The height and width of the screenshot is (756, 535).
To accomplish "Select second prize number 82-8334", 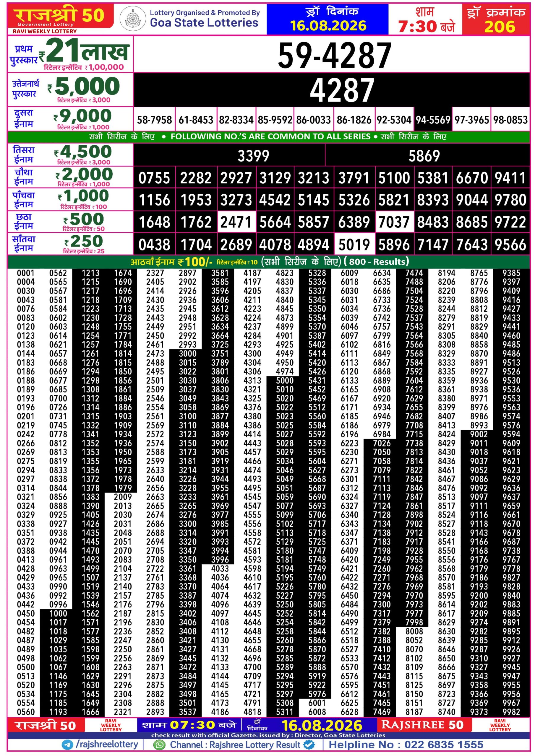I will (236, 120).
